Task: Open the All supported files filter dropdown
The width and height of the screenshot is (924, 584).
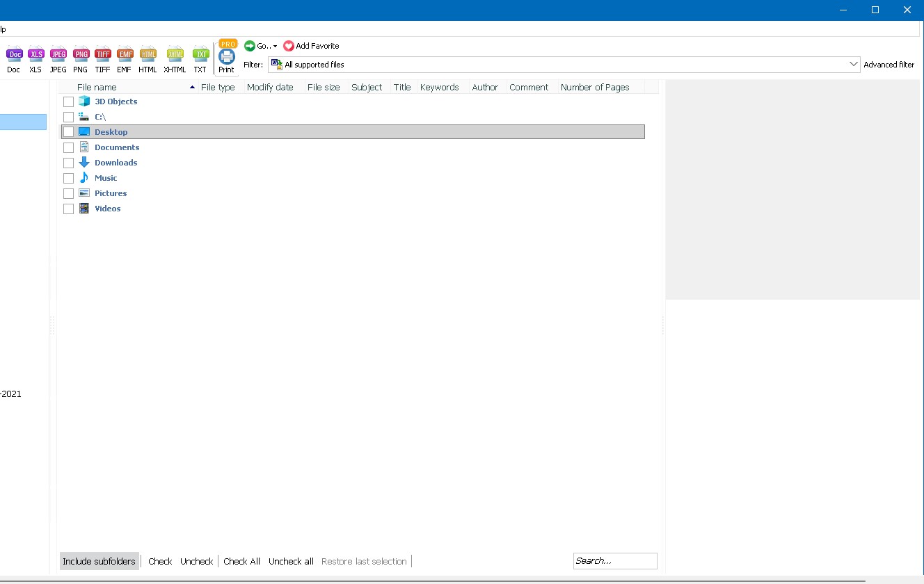Action: 564,65
